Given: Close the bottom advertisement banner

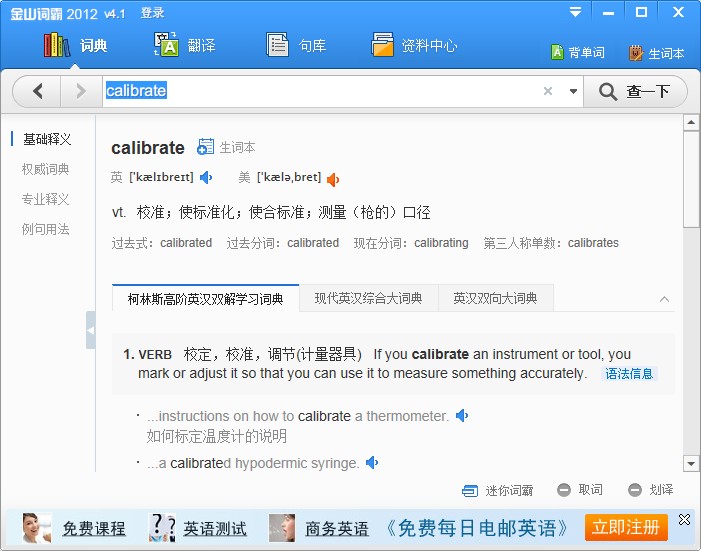Looking at the screenshot, I should click(x=684, y=519).
